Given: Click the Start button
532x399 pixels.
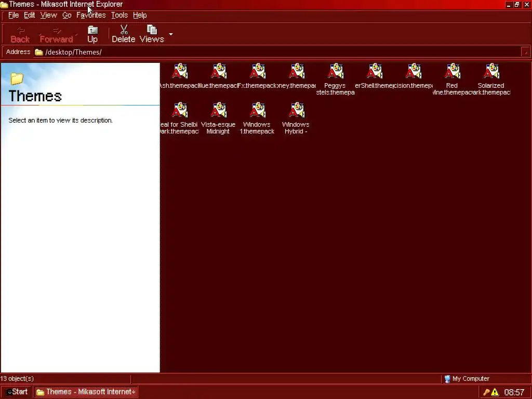Looking at the screenshot, I should pos(16,392).
